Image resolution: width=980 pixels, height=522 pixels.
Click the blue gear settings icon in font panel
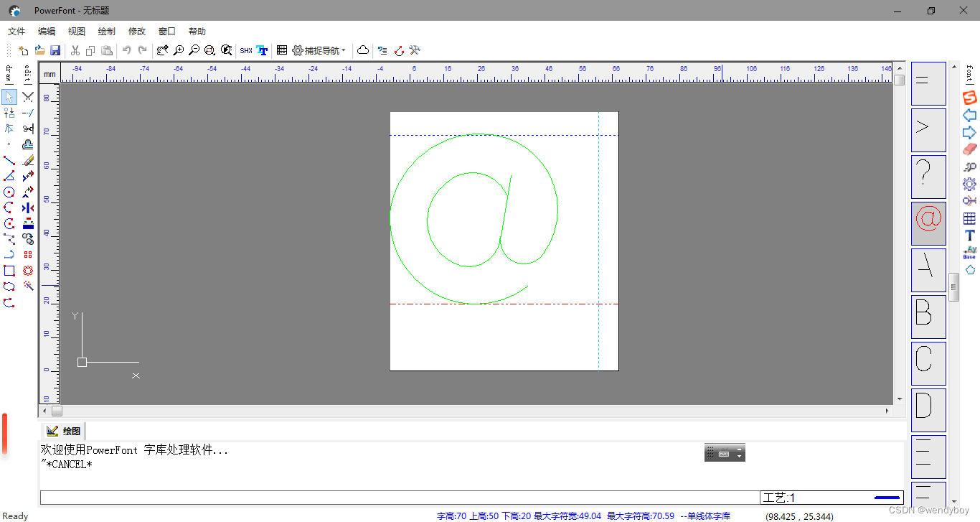[970, 184]
